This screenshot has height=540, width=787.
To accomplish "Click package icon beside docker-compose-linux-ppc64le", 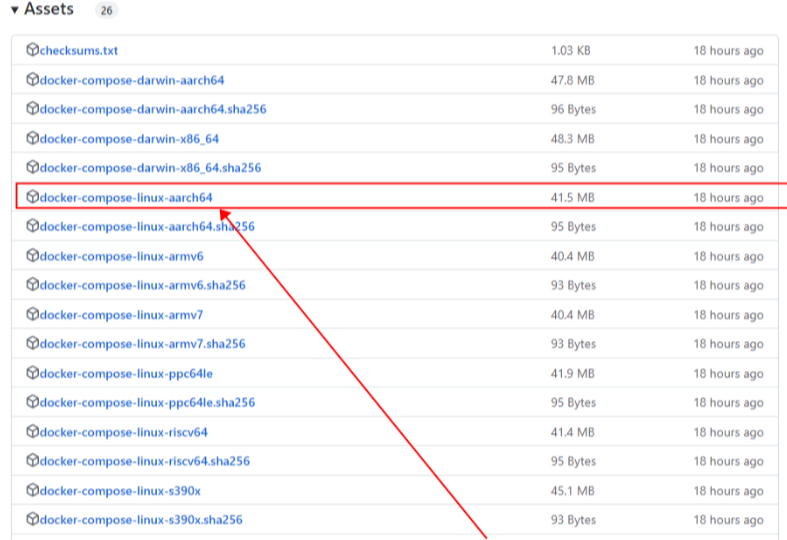I will pyautogui.click(x=33, y=373).
